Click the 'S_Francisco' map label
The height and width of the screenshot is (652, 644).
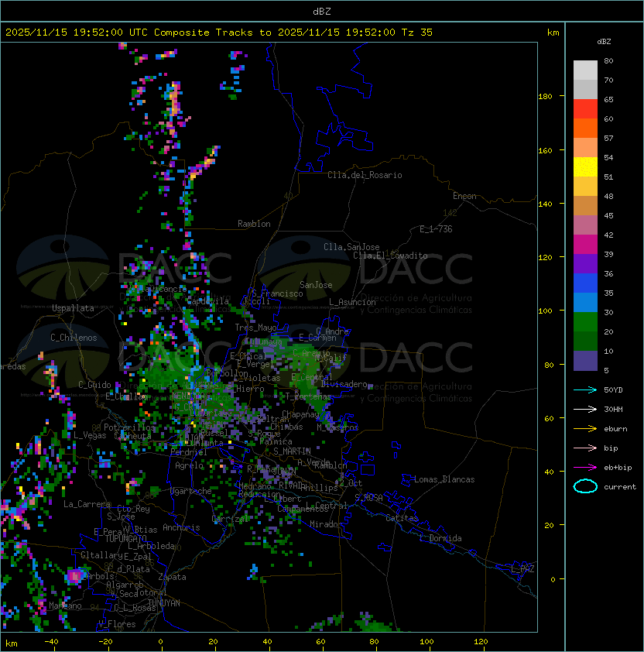tap(277, 293)
